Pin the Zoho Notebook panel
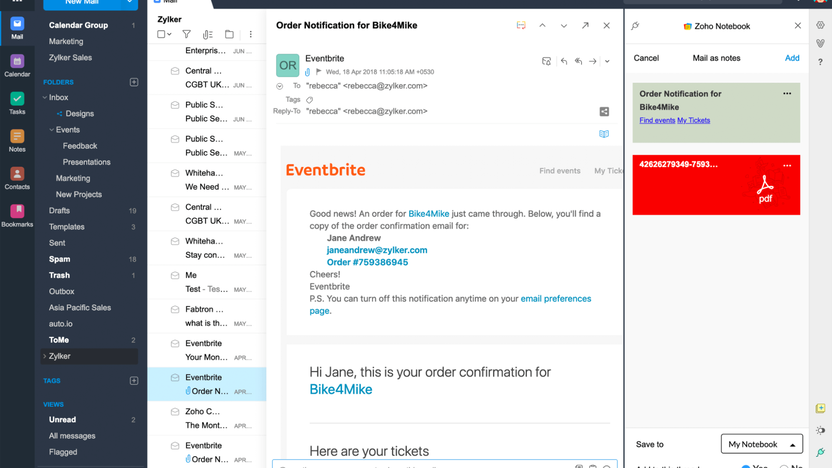This screenshot has width=832, height=468. 635,25
